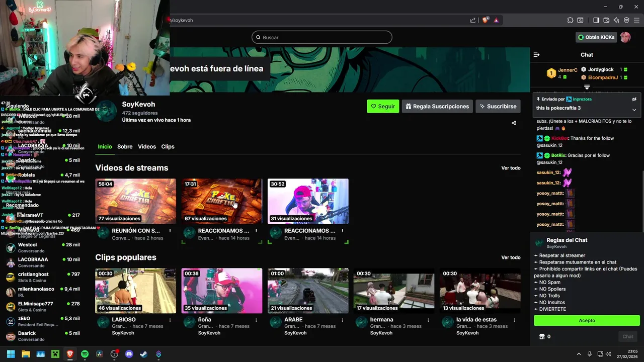The height and width of the screenshot is (362, 644).
Task: Click the share icon below the Suscribirse button
Action: 514,123
